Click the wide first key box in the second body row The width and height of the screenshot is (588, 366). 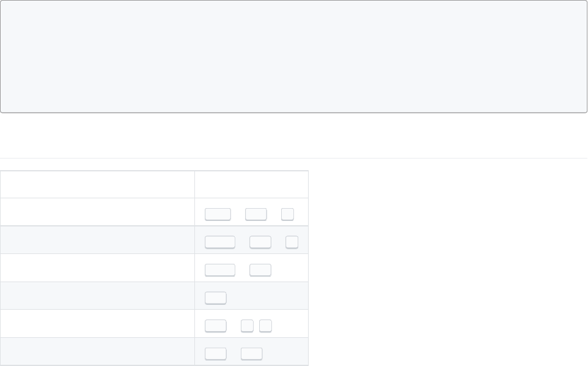coord(220,242)
